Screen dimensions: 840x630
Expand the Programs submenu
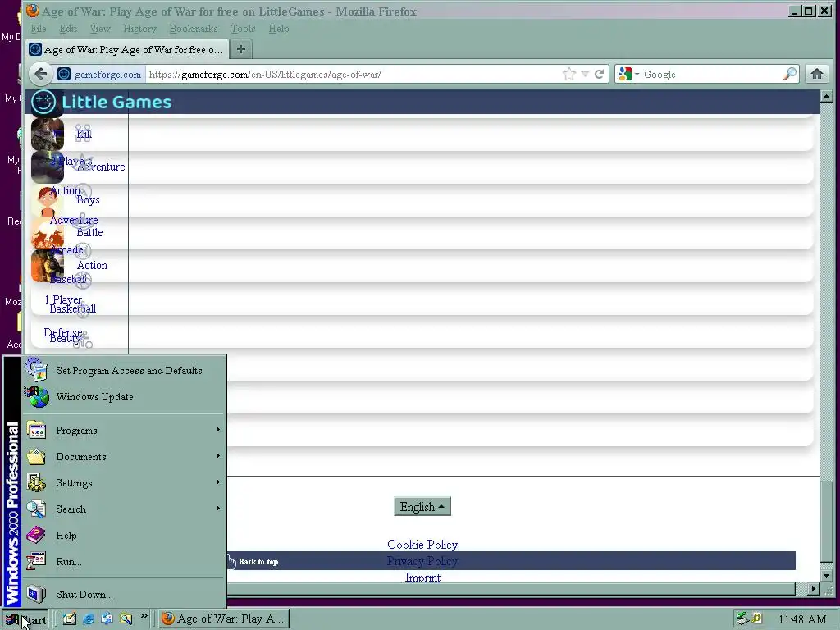click(125, 430)
